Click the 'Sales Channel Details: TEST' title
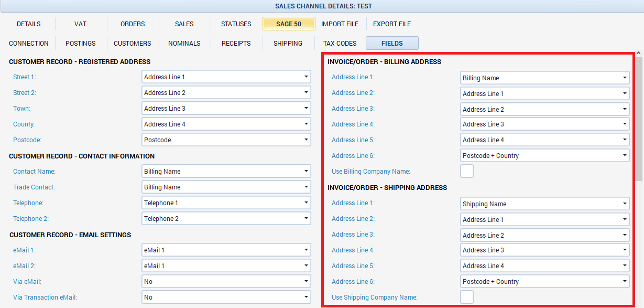 pyautogui.click(x=323, y=6)
